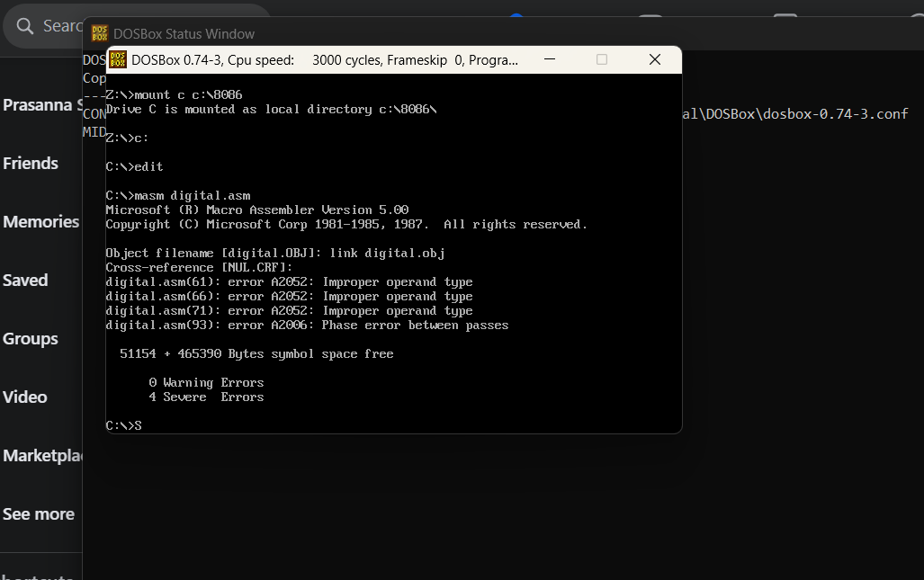Screen dimensions: 924x580
Task: Open the Groups section
Action: tap(31, 339)
